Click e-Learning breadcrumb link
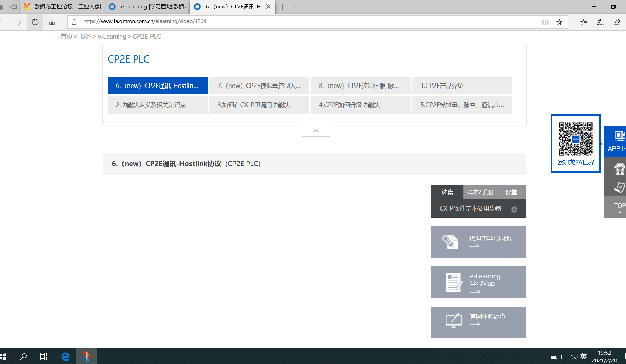The width and height of the screenshot is (626, 364). (112, 37)
